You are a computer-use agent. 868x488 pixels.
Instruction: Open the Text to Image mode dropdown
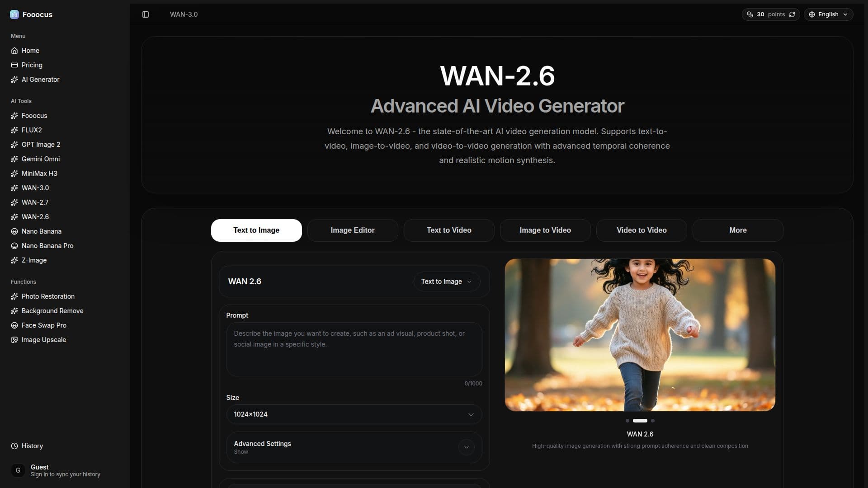(447, 282)
